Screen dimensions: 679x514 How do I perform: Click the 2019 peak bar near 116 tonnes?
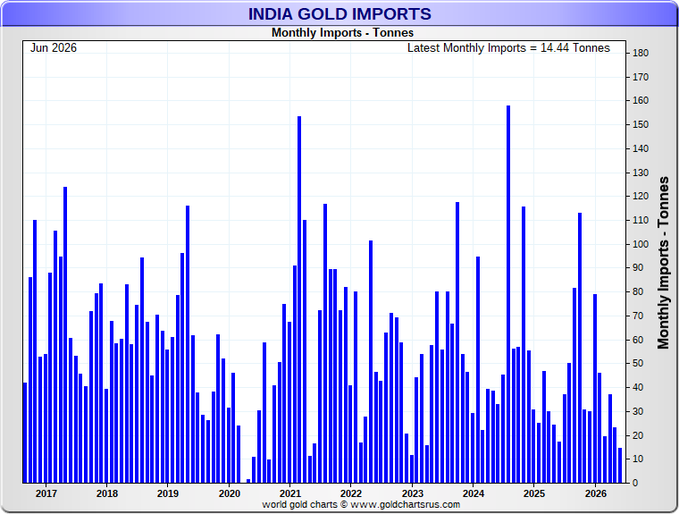pos(188,344)
